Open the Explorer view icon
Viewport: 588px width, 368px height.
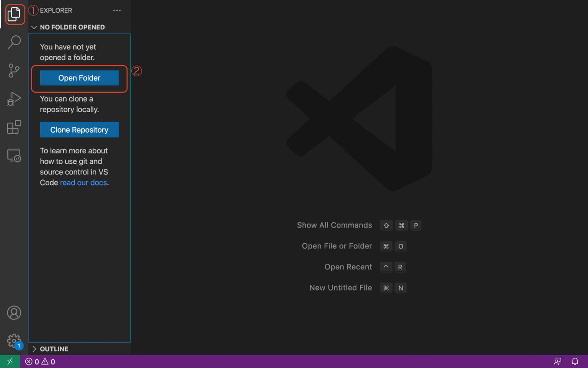pos(15,14)
